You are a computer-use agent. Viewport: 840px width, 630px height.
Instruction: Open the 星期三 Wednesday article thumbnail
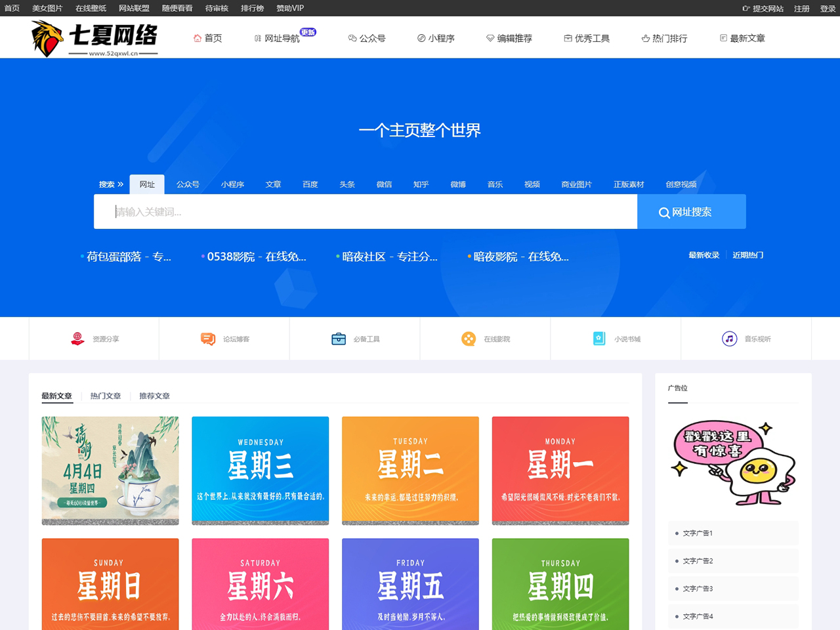pyautogui.click(x=260, y=470)
